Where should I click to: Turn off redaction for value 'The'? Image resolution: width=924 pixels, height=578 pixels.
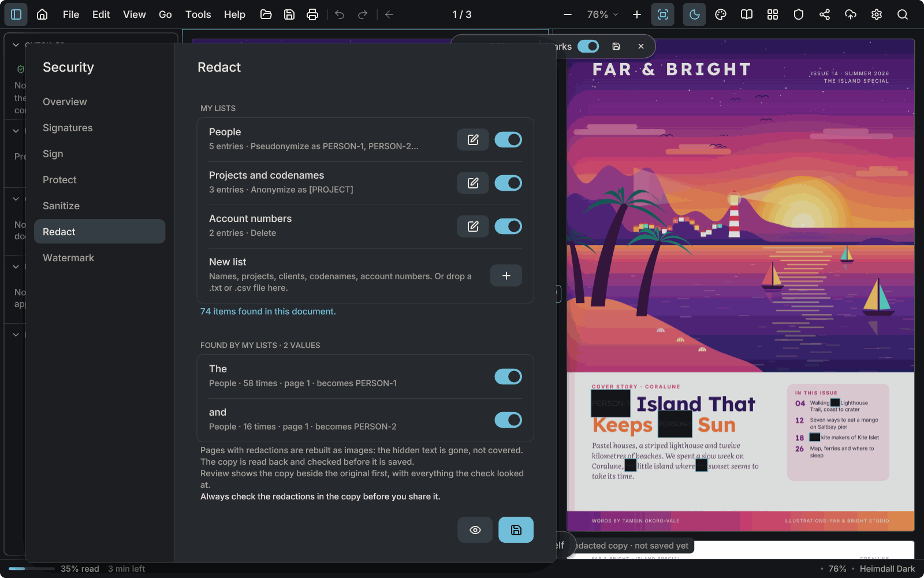click(508, 376)
